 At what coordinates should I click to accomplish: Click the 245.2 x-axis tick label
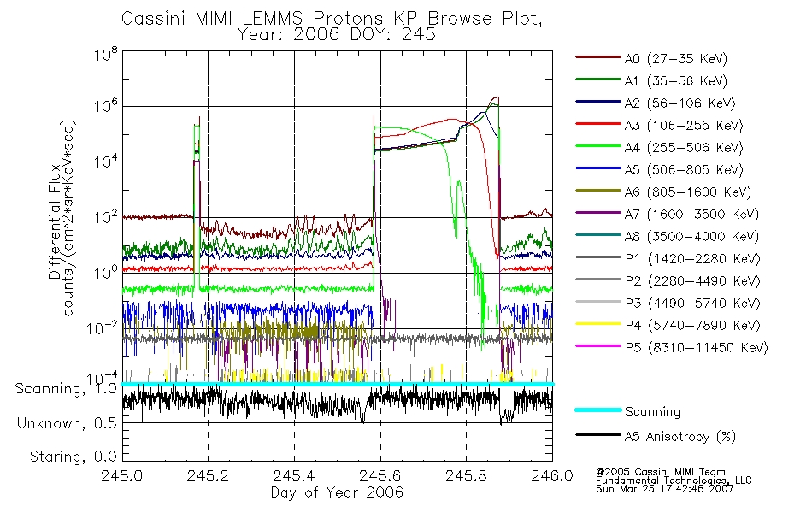208,475
